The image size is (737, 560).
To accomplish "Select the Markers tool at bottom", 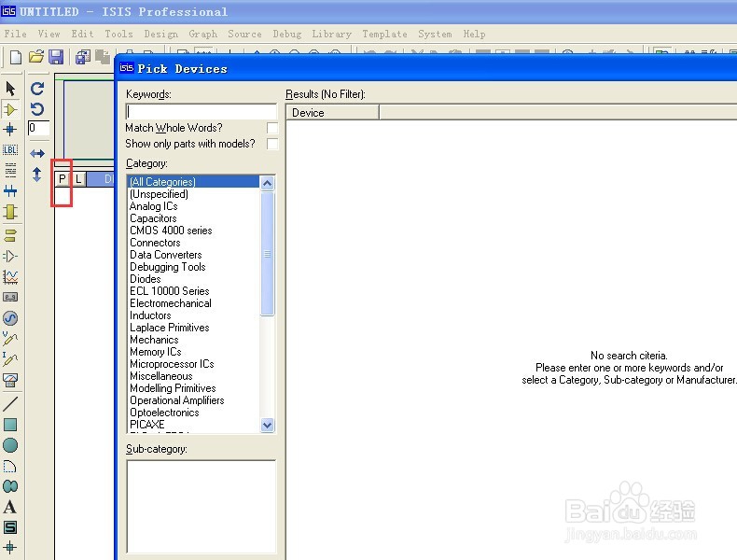I will 10,547.
